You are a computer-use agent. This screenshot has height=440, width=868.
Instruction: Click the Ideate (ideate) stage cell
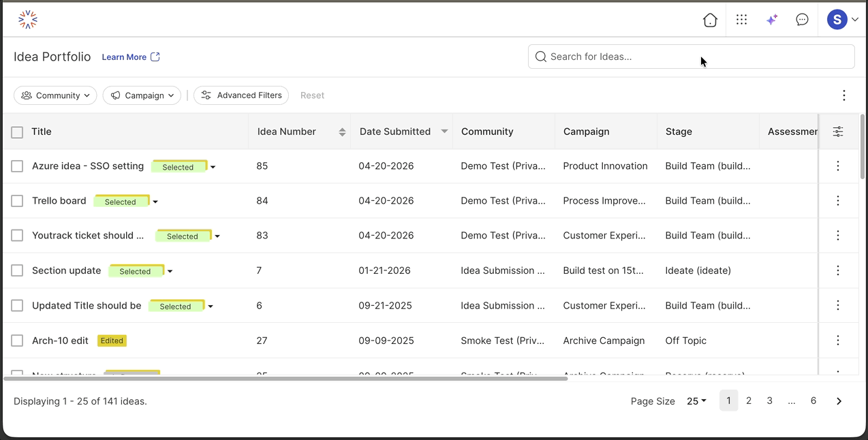(x=698, y=270)
